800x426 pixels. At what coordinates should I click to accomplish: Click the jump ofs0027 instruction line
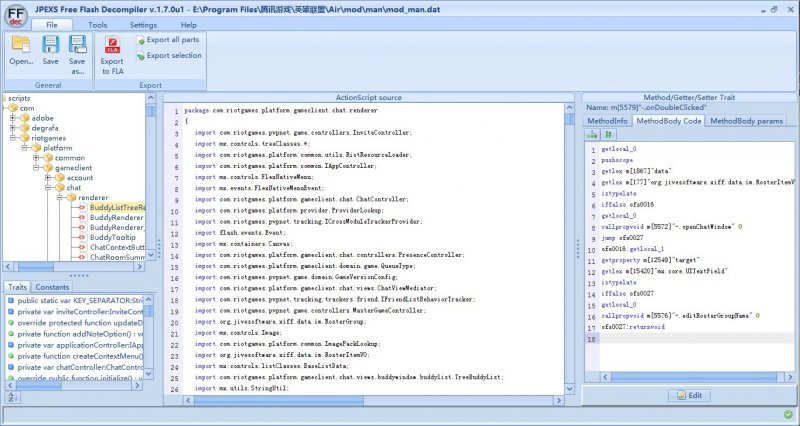(x=622, y=238)
